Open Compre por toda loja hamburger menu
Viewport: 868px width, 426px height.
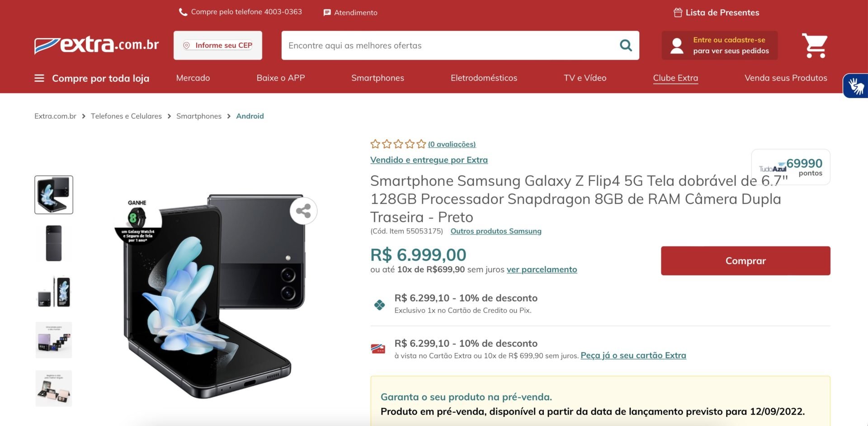coord(39,78)
